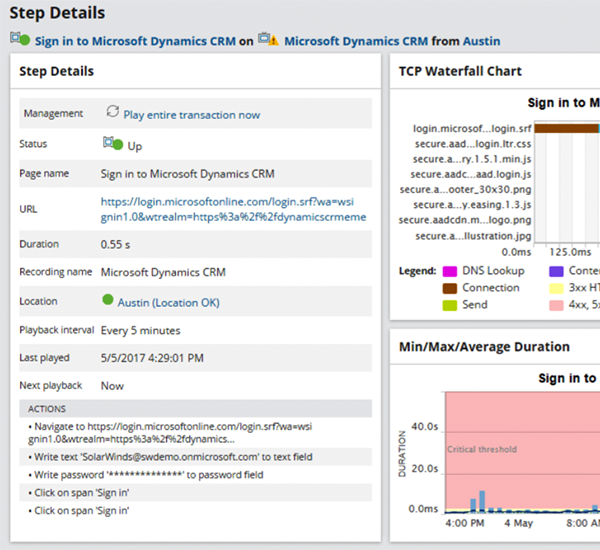Click Recording name value 'Microsoft Dynamics CRM'
The width and height of the screenshot is (600, 550).
tap(163, 272)
